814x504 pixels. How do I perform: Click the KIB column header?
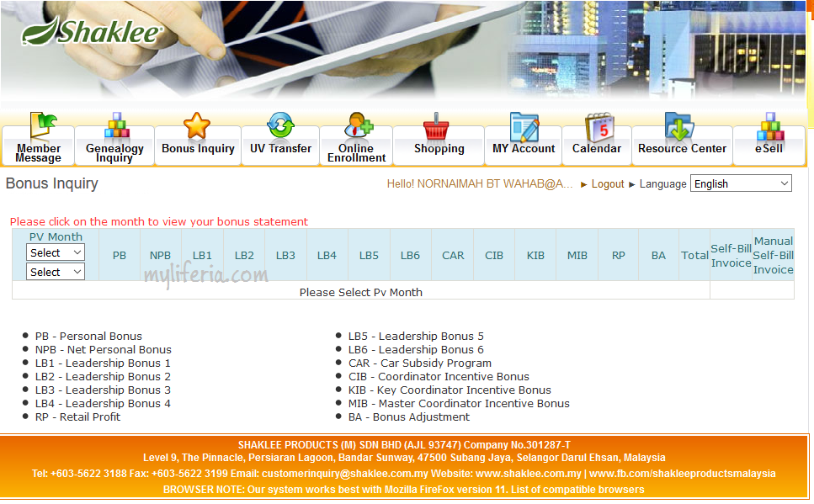pyautogui.click(x=535, y=256)
